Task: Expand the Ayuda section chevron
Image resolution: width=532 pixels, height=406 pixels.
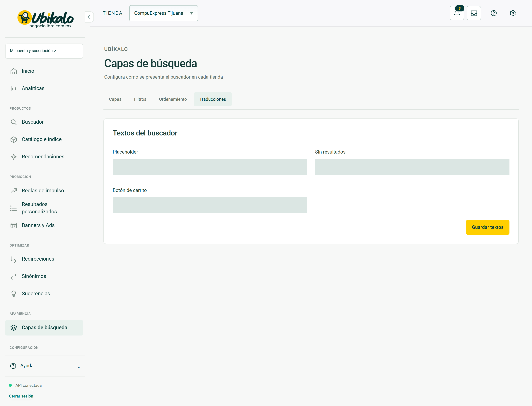Action: click(x=79, y=367)
